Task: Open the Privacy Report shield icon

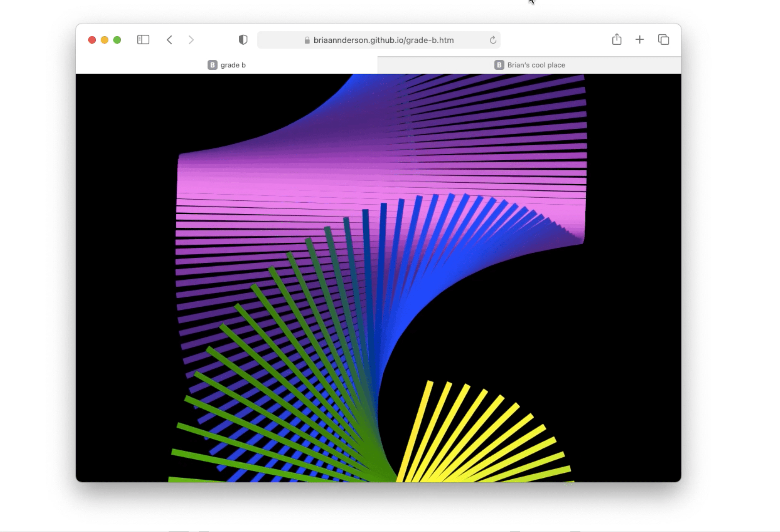Action: [243, 40]
